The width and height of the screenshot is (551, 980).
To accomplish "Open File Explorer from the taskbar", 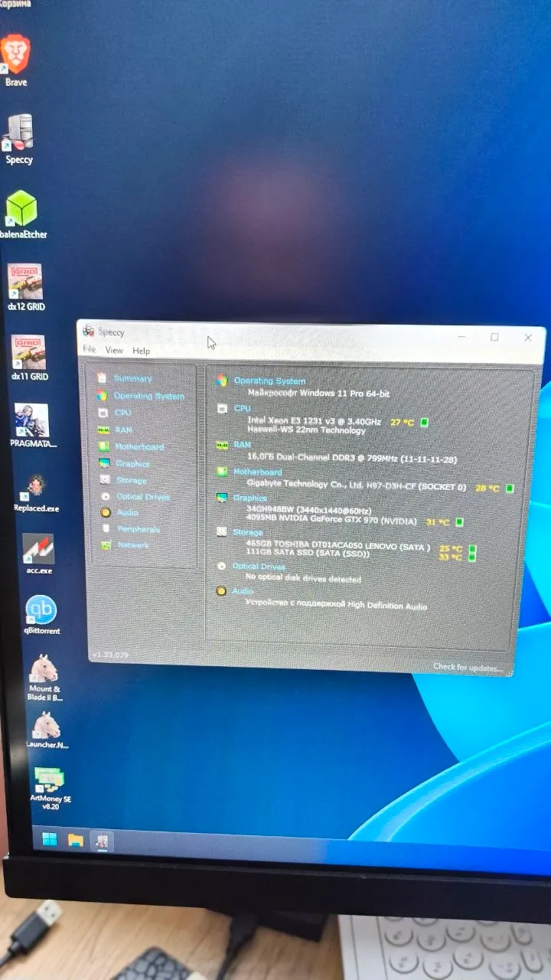I will click(75, 841).
